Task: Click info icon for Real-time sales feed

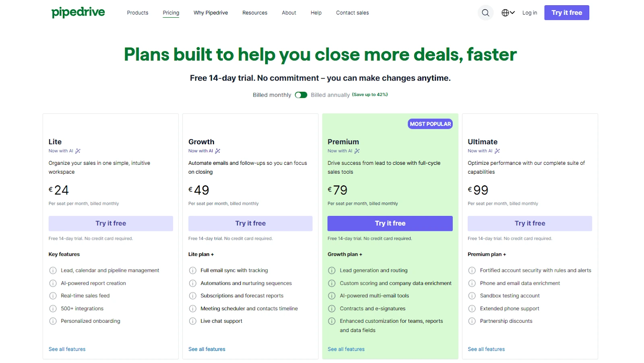Action: click(53, 296)
